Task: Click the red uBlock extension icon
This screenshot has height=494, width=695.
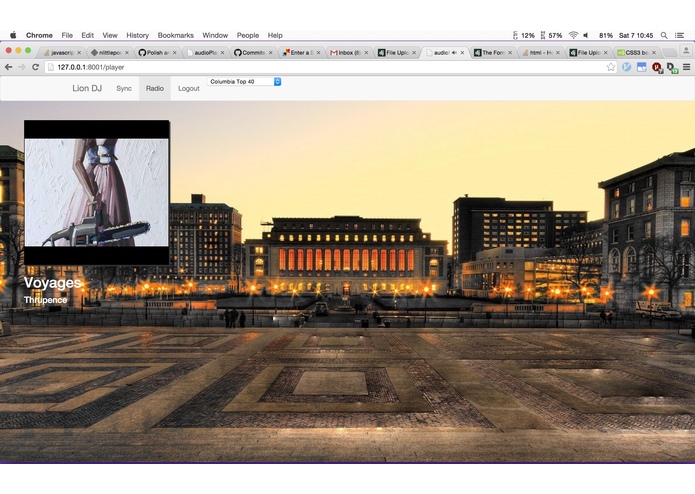Action: (657, 67)
